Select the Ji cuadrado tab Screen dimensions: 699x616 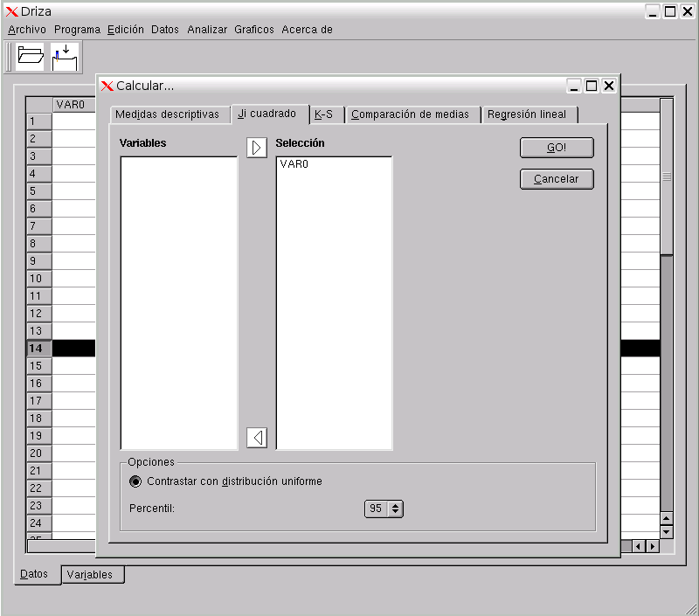point(270,114)
